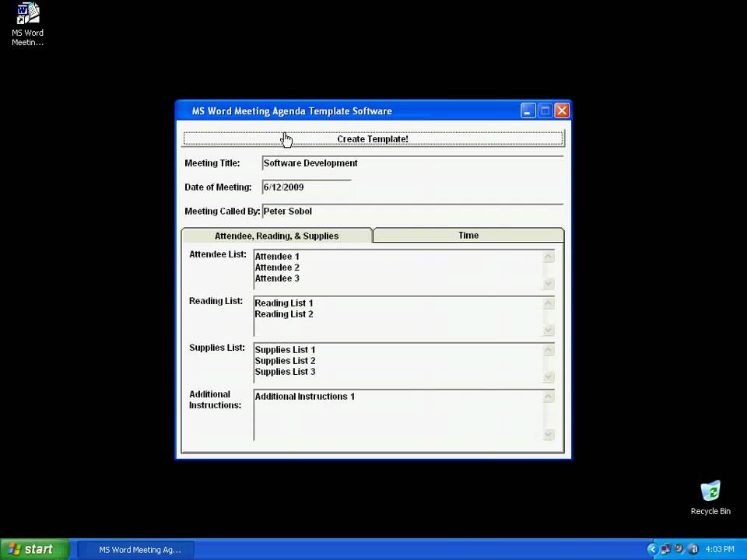
Task: Click Additional Instructions scrollbar down arrow
Action: (x=549, y=434)
